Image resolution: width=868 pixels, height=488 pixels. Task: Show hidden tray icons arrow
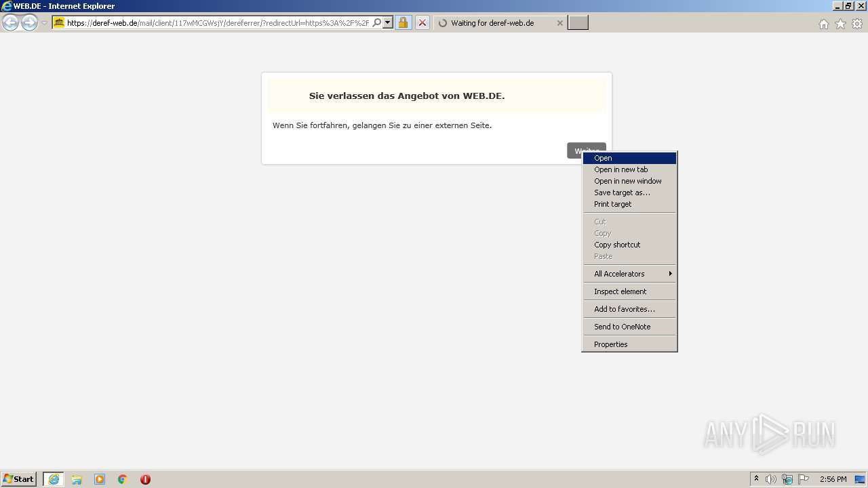(x=756, y=479)
